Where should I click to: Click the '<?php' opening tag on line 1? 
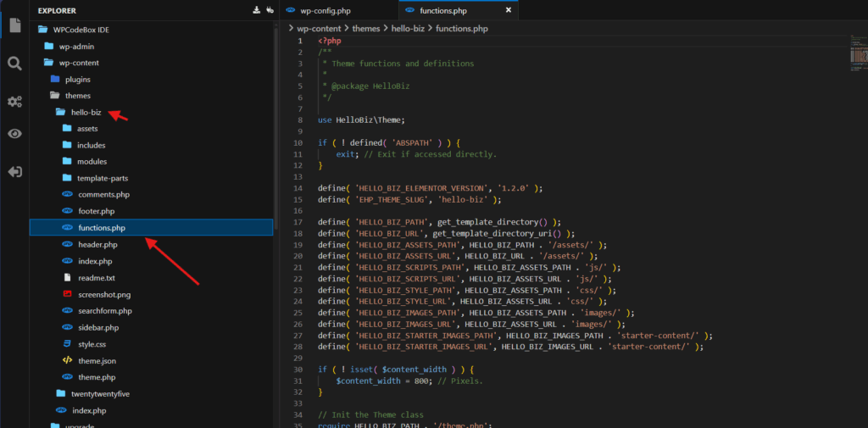pos(330,41)
